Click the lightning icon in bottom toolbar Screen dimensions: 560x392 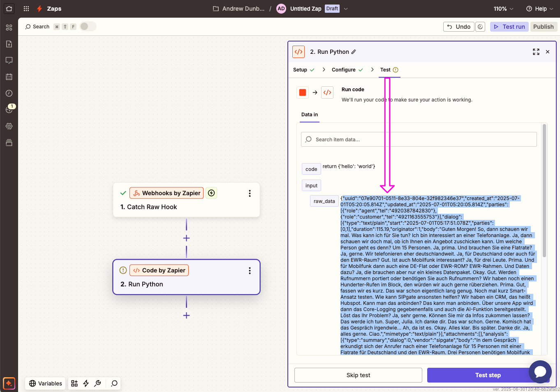[86, 383]
